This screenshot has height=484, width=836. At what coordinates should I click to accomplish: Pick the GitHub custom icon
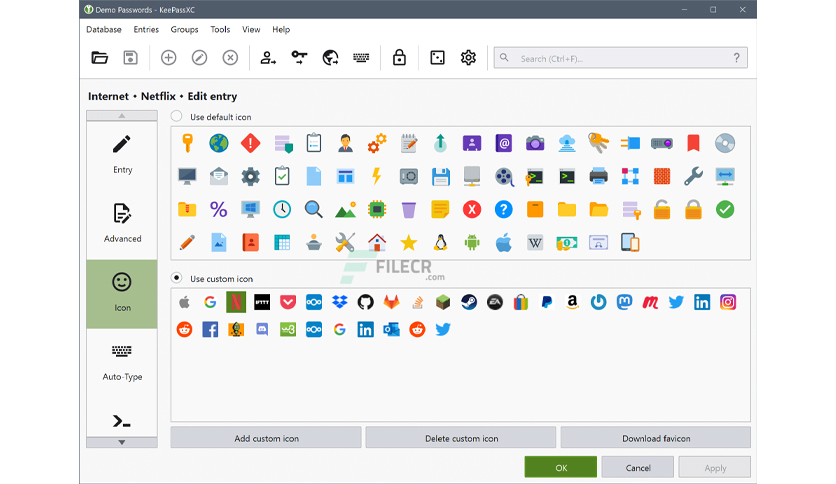pyautogui.click(x=365, y=302)
